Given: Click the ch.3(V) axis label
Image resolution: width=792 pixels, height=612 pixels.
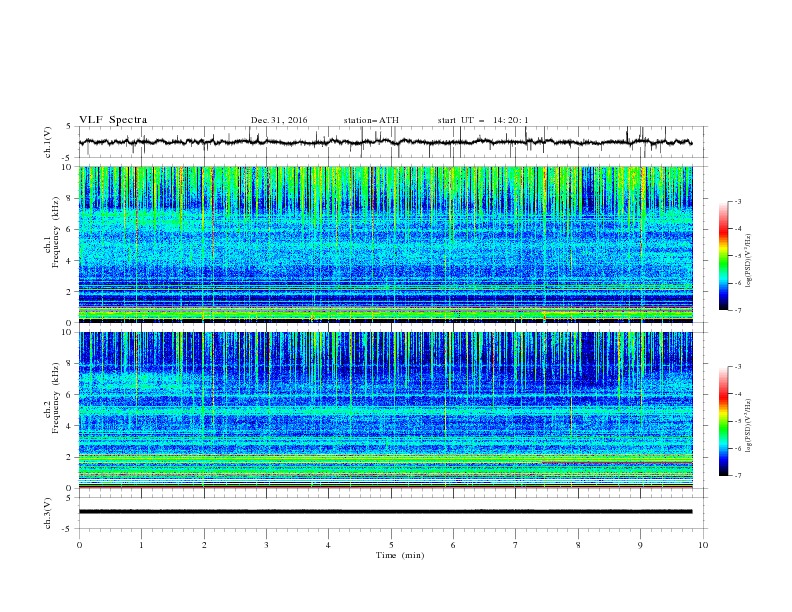Looking at the screenshot, I should click(48, 513).
